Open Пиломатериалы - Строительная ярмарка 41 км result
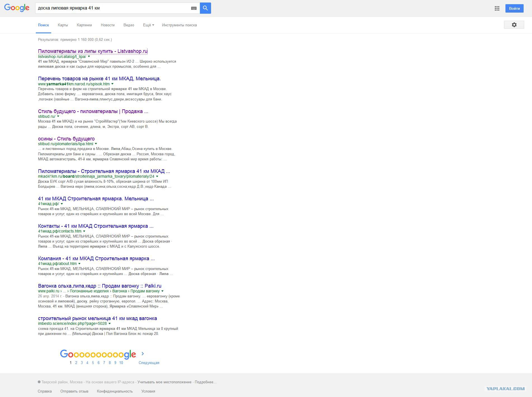 coord(104,171)
